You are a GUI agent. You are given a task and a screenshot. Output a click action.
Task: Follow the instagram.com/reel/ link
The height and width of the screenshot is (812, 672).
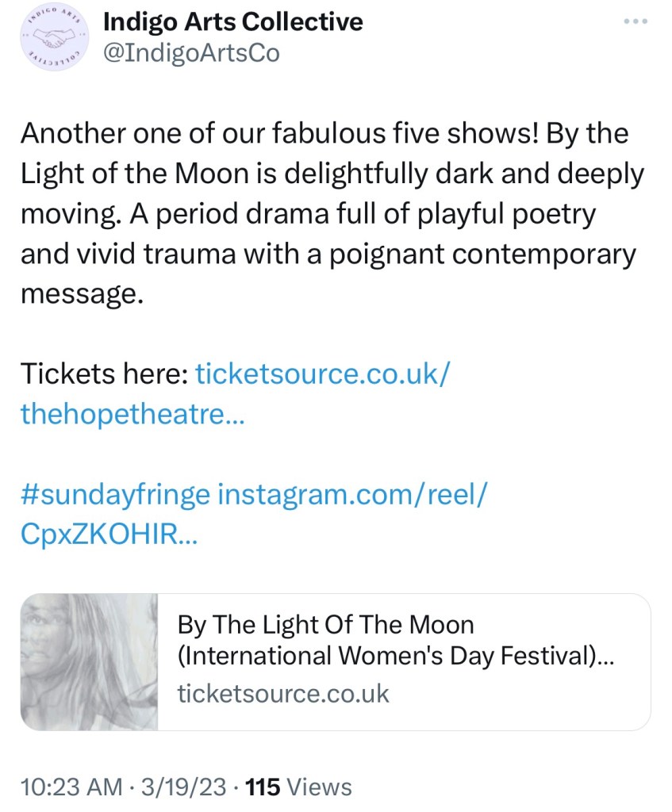[353, 495]
